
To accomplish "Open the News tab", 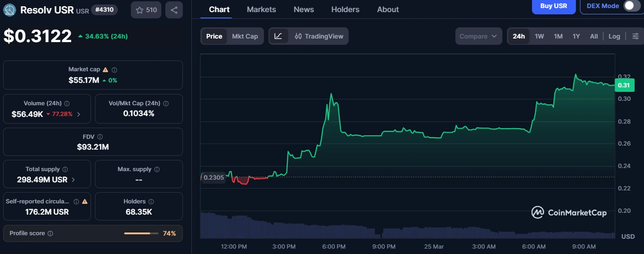I will click(303, 9).
